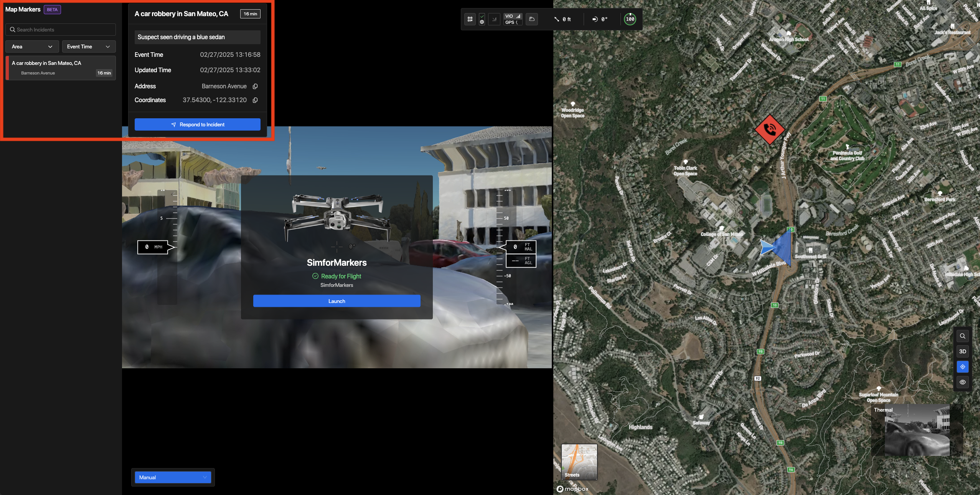Click the red phone incident marker on map
980x495 pixels.
[x=769, y=129]
